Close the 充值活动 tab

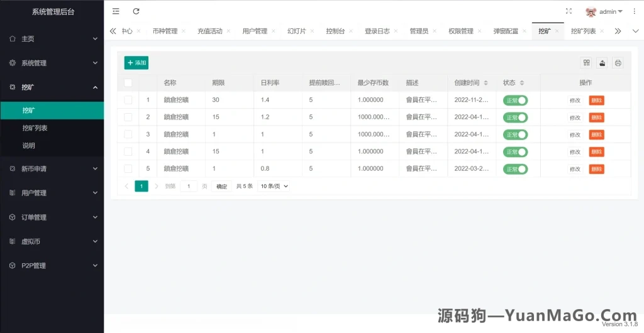228,31
